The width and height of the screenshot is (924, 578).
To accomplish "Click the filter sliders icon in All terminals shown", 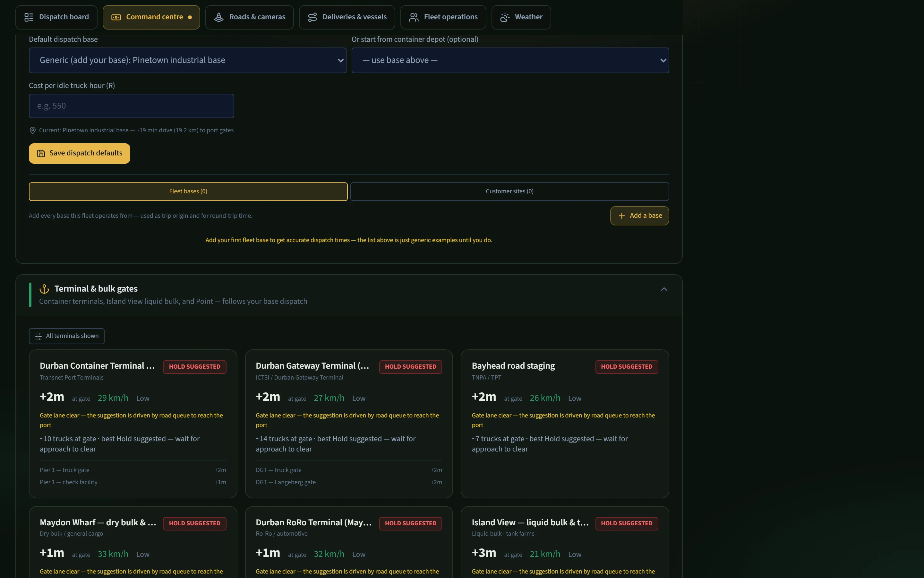I will (38, 337).
